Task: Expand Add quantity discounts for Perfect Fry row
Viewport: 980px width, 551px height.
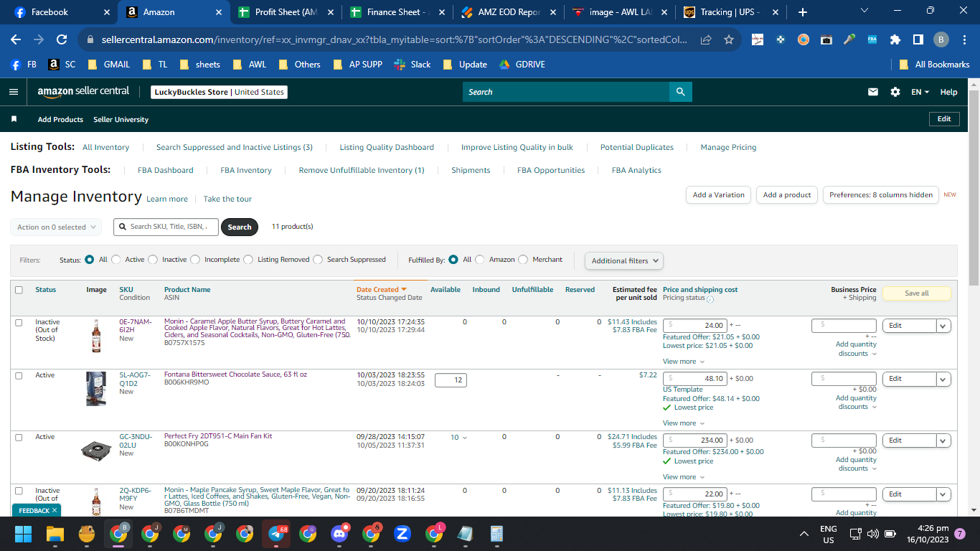Action: (856, 464)
